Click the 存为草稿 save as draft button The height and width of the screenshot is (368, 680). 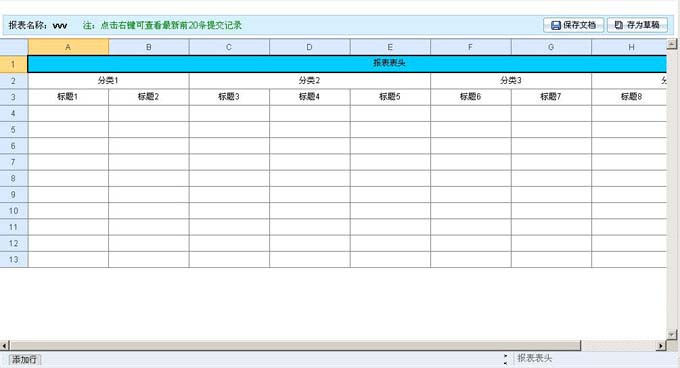click(x=637, y=25)
